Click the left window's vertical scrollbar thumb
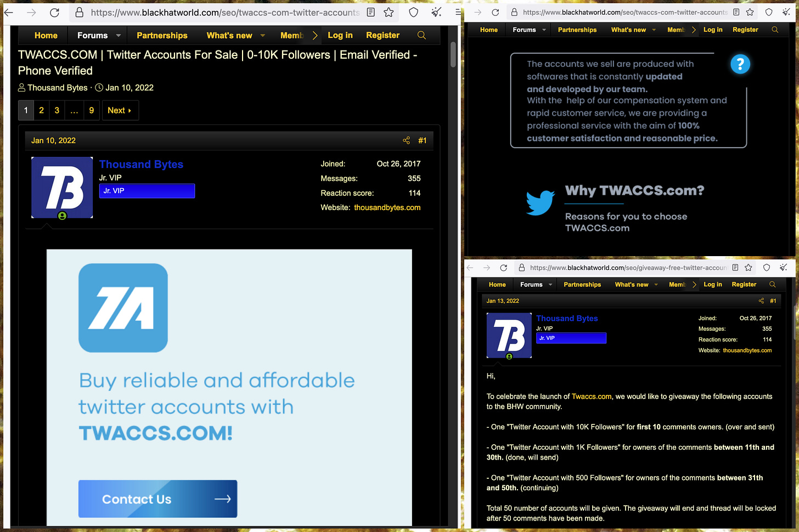This screenshot has height=532, width=799. tap(453, 54)
